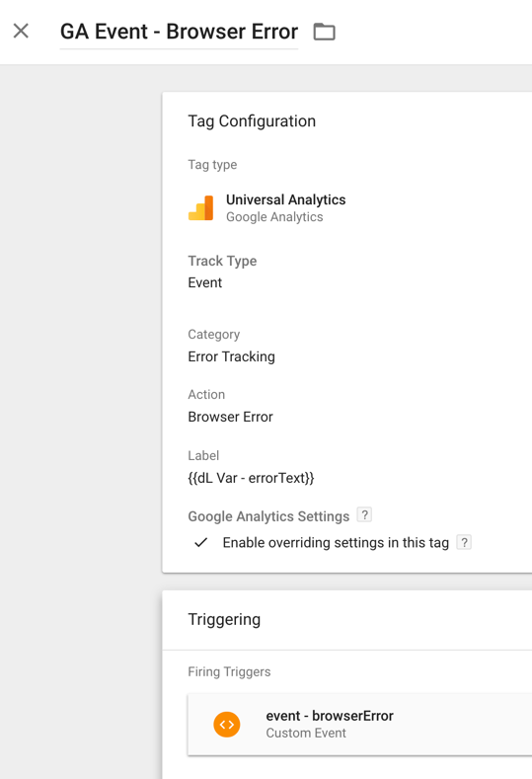Click the Action value Browser Error
Viewport: 532px width, 779px height.
231,417
